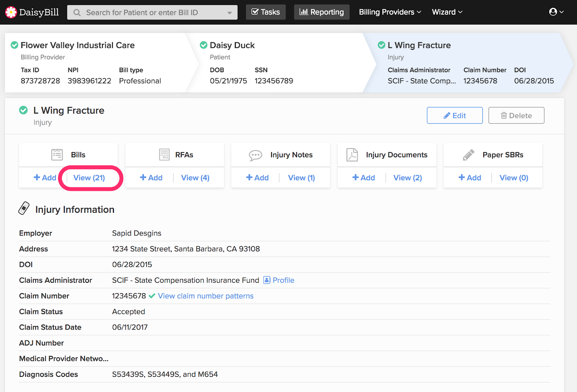Click Edit injury button
577x392 pixels.
tap(455, 115)
